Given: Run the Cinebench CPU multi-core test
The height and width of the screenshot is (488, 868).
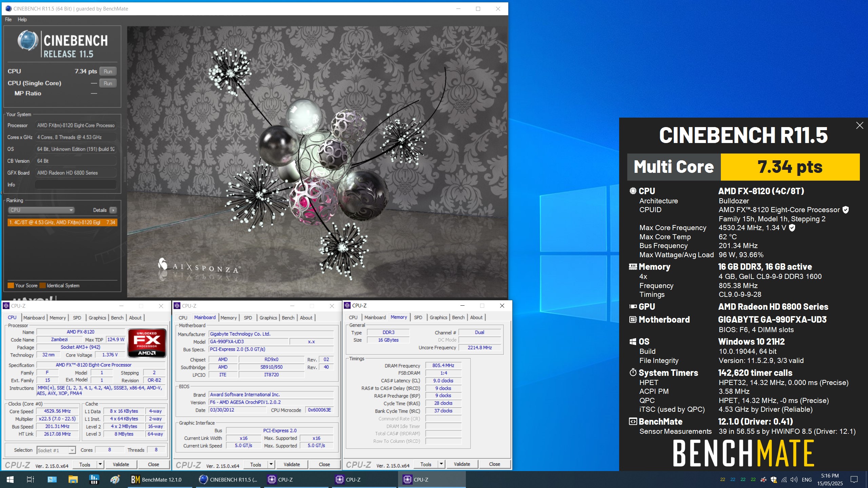Looking at the screenshot, I should pos(108,72).
